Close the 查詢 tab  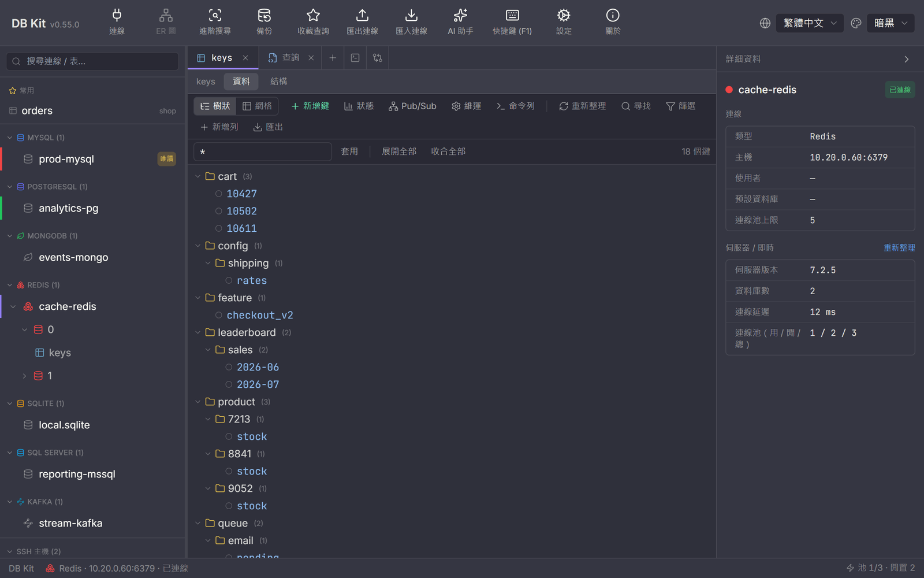pyautogui.click(x=311, y=58)
